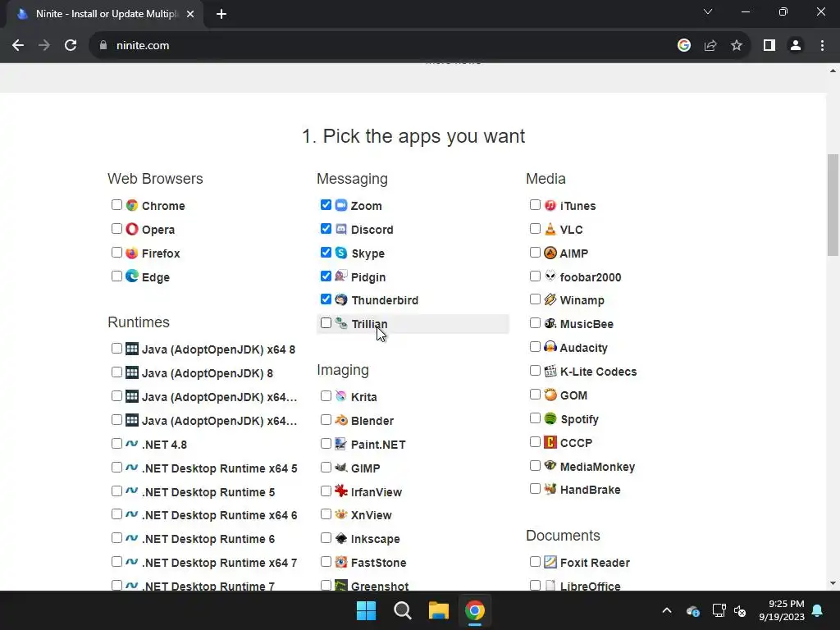
Task: Click scrollbar down arrow
Action: click(x=833, y=583)
